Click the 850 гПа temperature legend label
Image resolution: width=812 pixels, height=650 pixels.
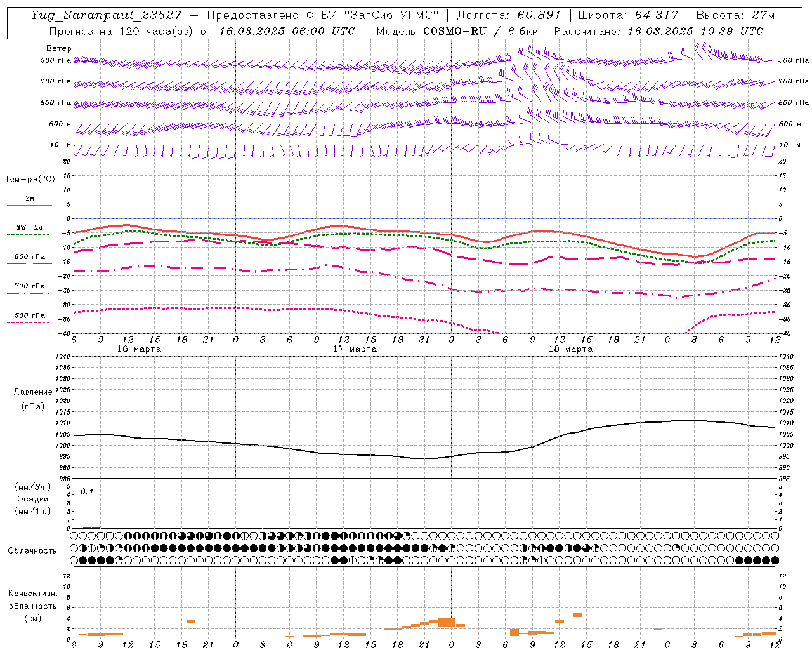[x=30, y=257]
